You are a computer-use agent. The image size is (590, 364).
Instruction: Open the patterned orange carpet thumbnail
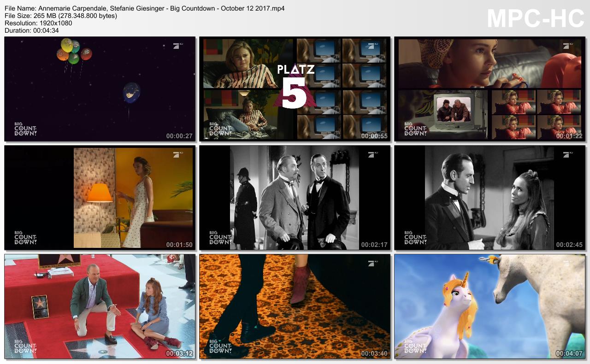click(295, 306)
